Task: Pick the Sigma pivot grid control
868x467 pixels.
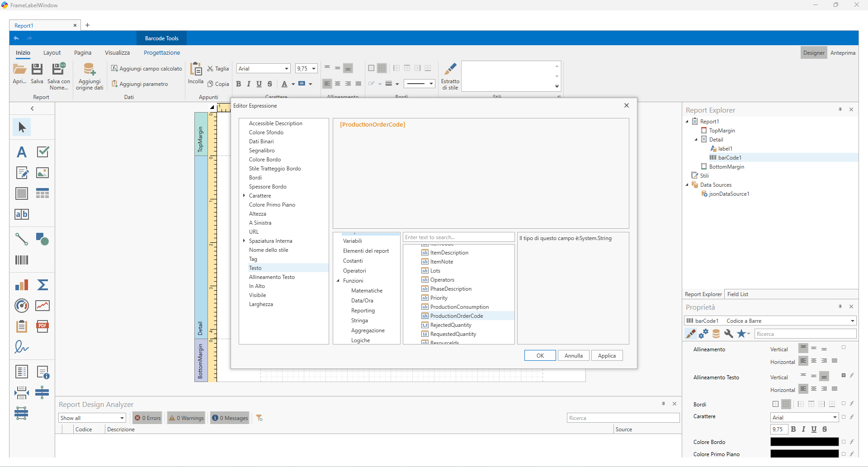Action: coord(42,285)
